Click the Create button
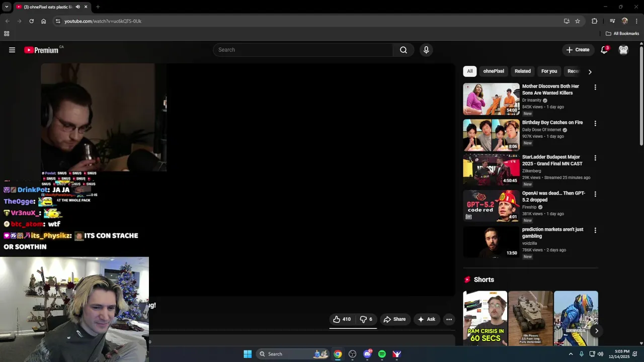This screenshot has height=362, width=644. 578,50
